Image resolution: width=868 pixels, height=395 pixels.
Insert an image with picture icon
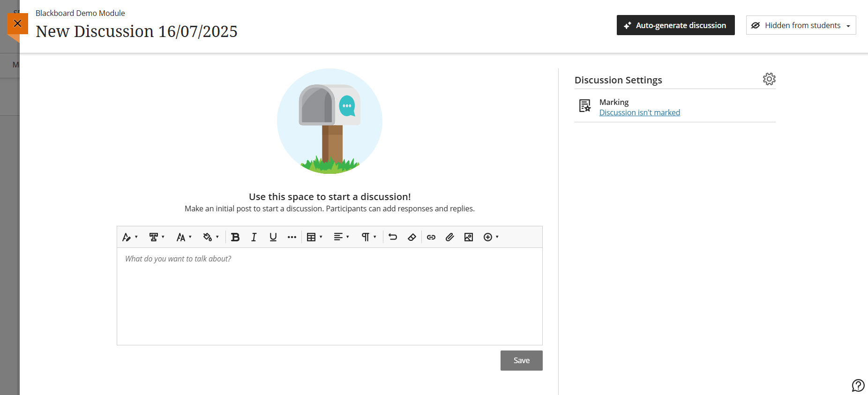pyautogui.click(x=469, y=237)
